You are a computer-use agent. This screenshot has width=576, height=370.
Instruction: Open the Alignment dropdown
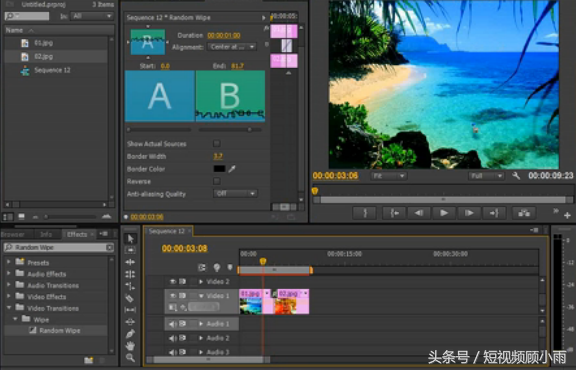232,47
